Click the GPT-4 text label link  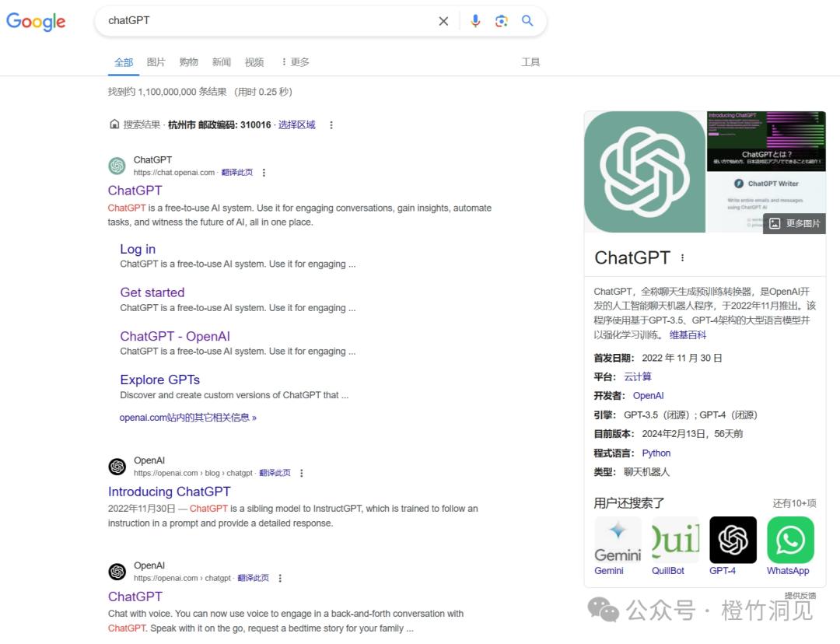pos(723,571)
